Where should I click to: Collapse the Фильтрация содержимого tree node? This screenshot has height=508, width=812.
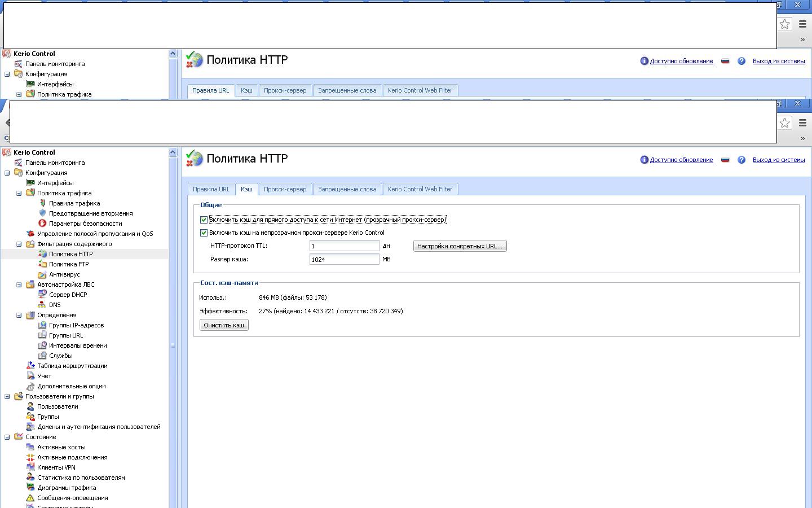[19, 244]
